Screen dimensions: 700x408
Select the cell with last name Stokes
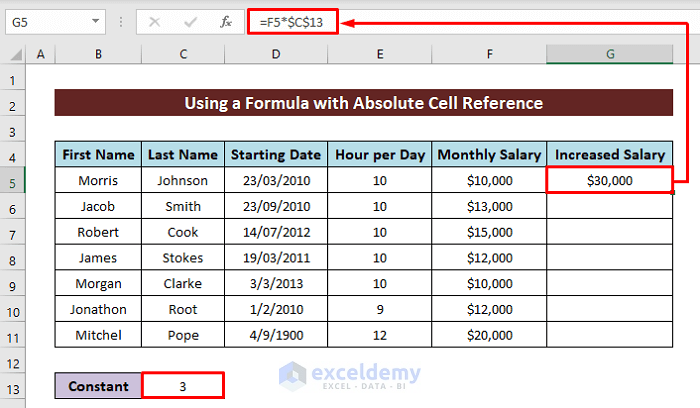(x=183, y=258)
